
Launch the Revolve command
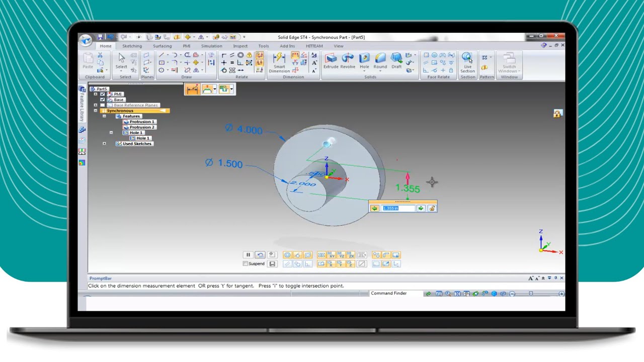click(348, 60)
